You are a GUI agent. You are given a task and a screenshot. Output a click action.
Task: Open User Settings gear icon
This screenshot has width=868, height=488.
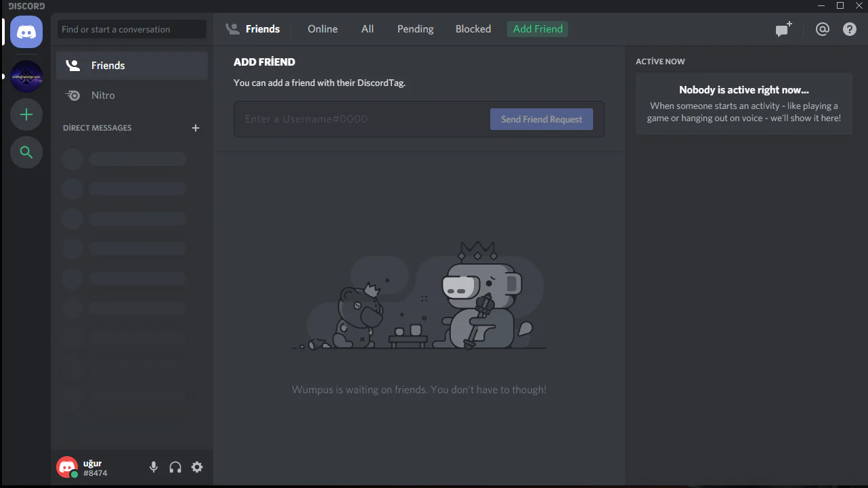coord(197,467)
